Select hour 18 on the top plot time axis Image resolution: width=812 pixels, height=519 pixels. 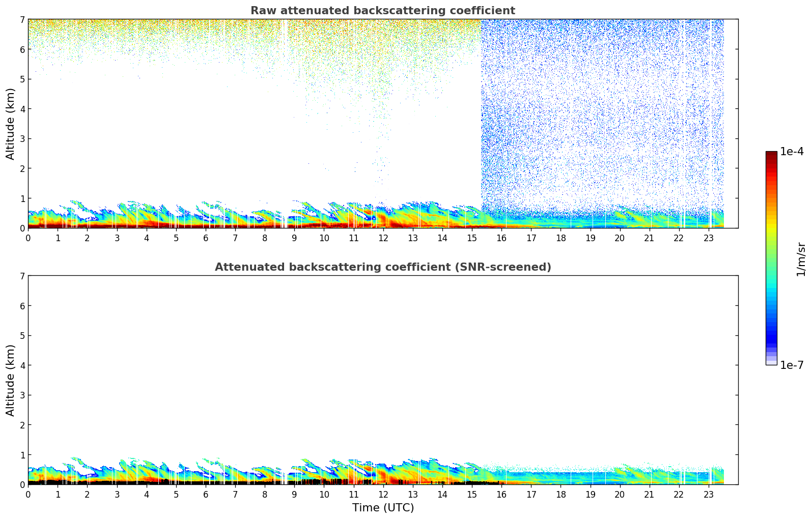pos(561,238)
